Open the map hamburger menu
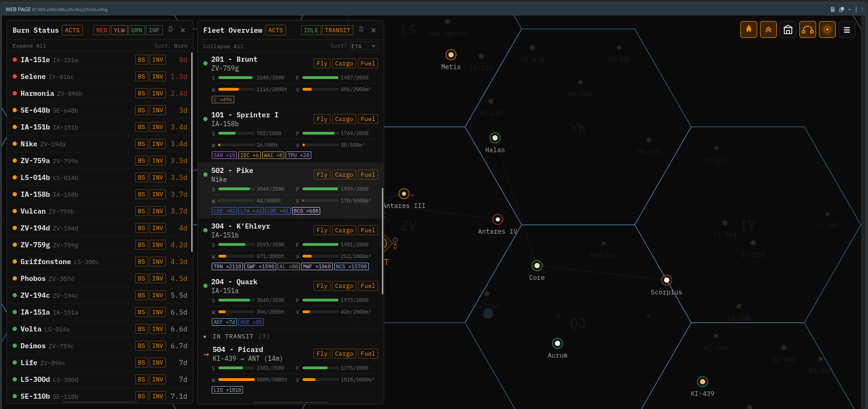The height and width of the screenshot is (409, 868). (846, 29)
